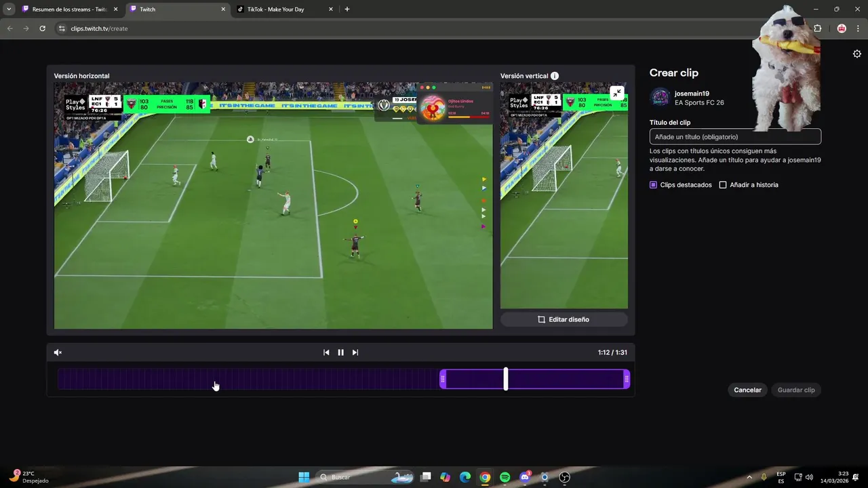Launch Copilot from the taskbar
This screenshot has width=868, height=488.
click(x=445, y=477)
